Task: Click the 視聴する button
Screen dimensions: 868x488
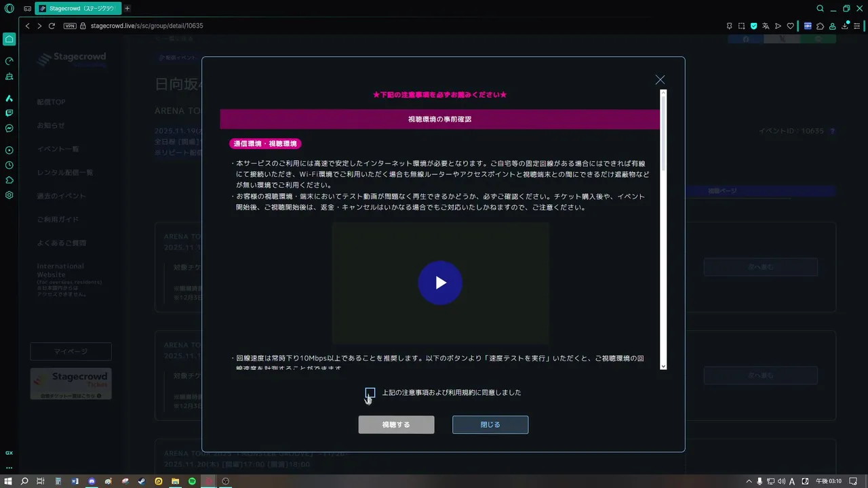Action: point(396,425)
